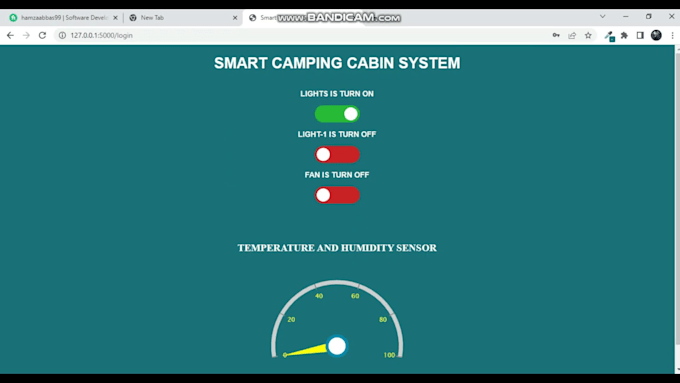
Task: Click the gauge value 20 label
Action: [x=291, y=319]
